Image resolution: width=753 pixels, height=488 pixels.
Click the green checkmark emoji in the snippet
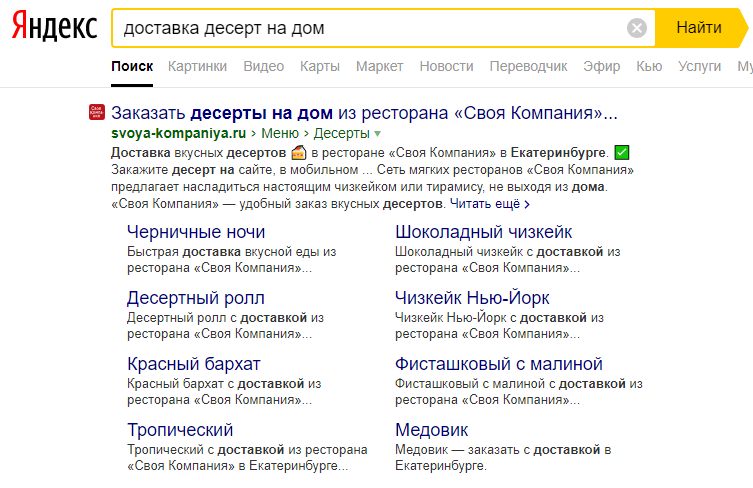[622, 153]
